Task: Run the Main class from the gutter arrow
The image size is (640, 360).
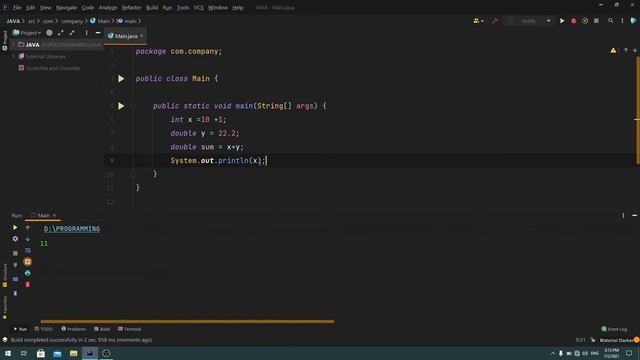Action: (121, 78)
